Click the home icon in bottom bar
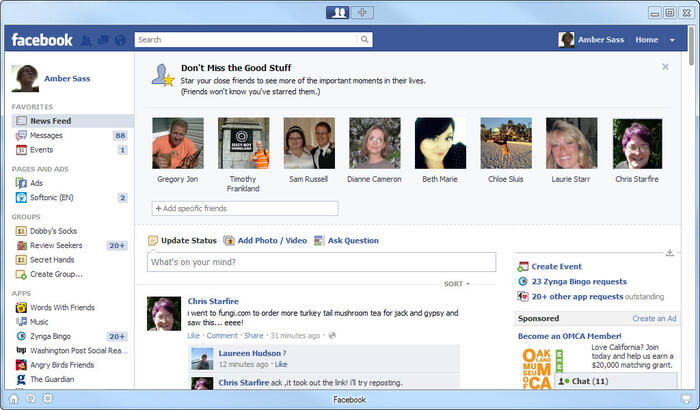700x410 pixels. point(14,399)
